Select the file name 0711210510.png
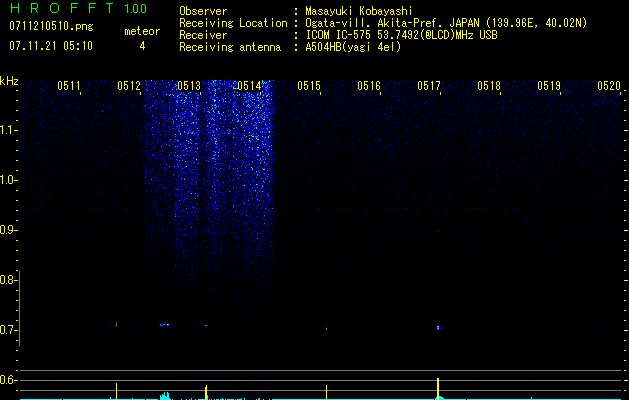 click(51, 26)
